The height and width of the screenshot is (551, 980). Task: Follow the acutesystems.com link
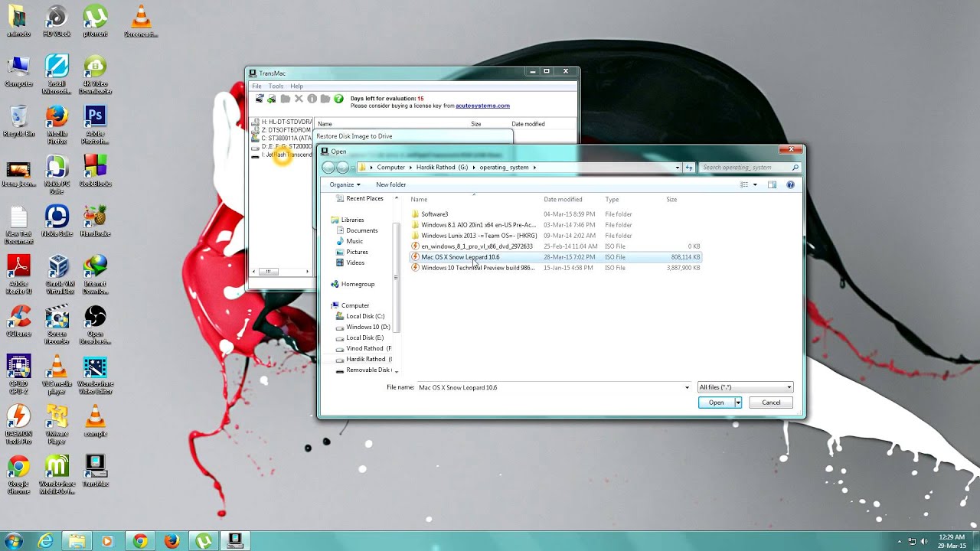coord(482,106)
